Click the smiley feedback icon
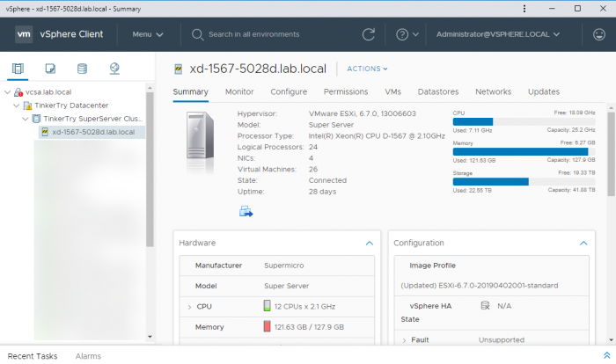The image size is (616, 364). [x=598, y=34]
